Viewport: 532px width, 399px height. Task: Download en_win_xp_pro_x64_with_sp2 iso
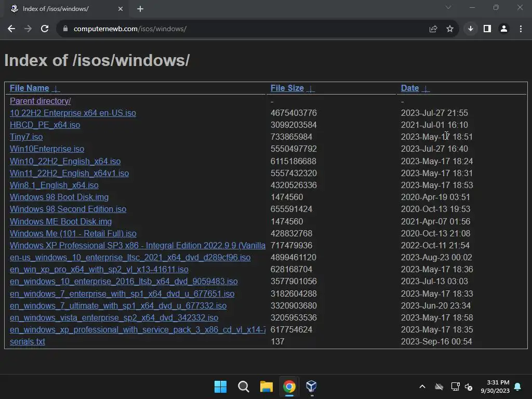[99, 270]
